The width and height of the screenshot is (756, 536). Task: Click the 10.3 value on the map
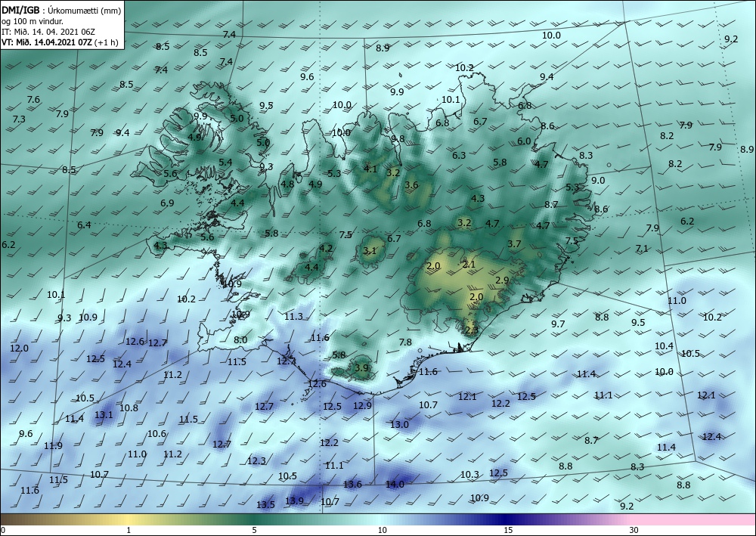[469, 474]
